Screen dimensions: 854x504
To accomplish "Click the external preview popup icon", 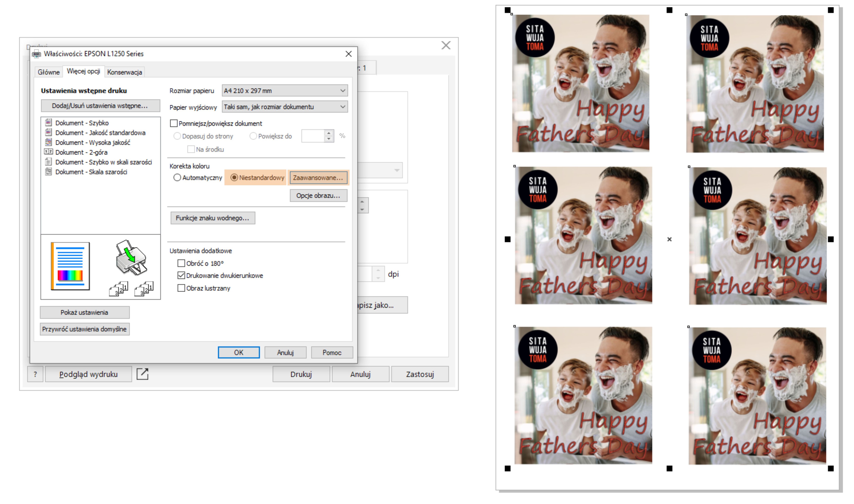I will [x=142, y=374].
